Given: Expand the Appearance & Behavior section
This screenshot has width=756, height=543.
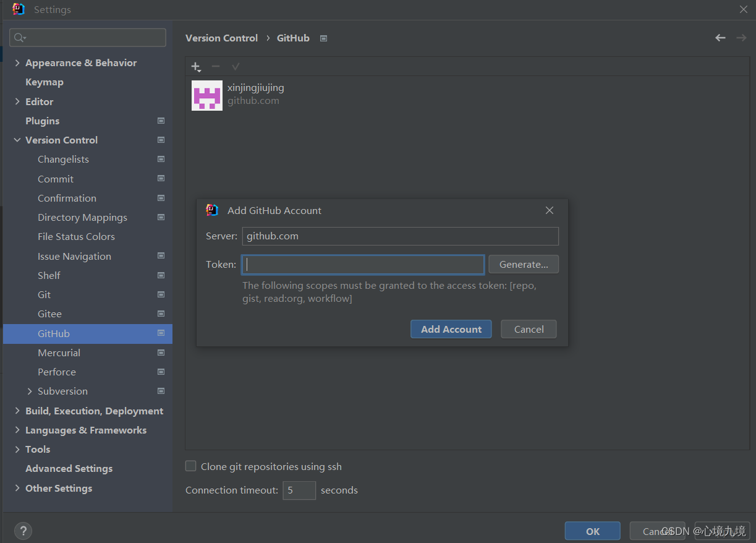Looking at the screenshot, I should 17,63.
